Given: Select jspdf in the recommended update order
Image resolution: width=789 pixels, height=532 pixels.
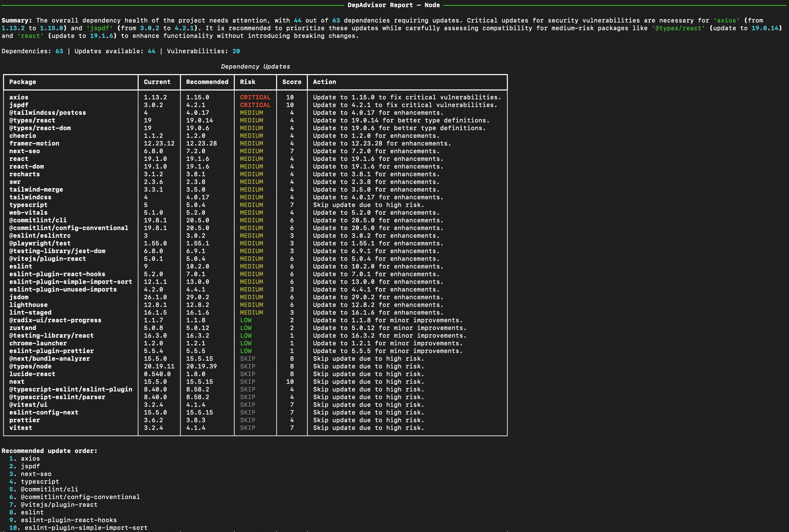Looking at the screenshot, I should pos(30,466).
